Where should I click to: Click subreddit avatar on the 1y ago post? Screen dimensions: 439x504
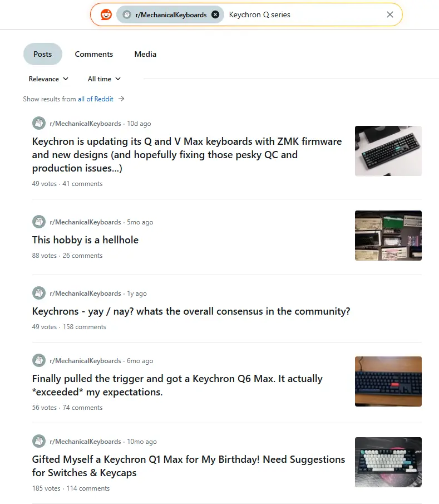[39, 293]
